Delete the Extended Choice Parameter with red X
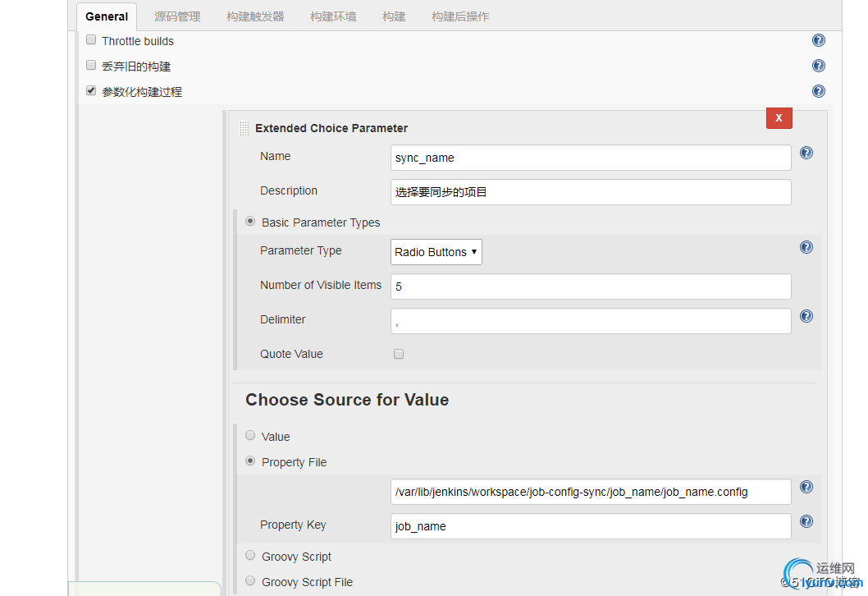The image size is (868, 596). (779, 117)
